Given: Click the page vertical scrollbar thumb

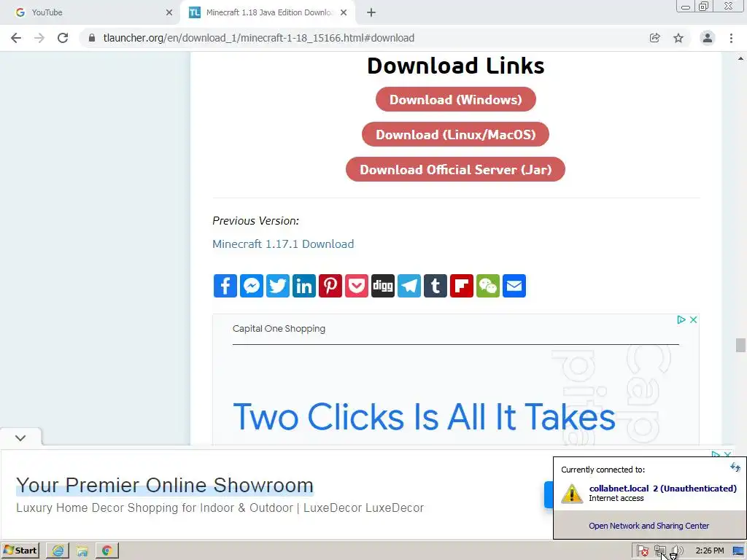Looking at the screenshot, I should pos(740,345).
